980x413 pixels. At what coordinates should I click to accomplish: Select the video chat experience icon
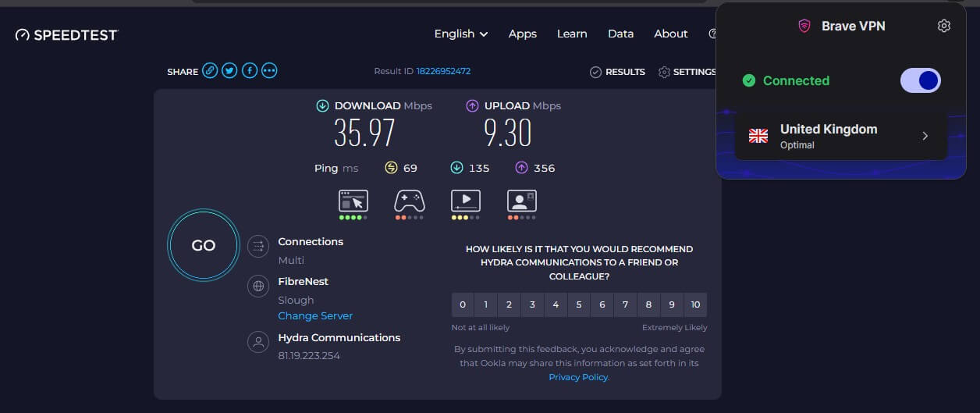tap(522, 201)
